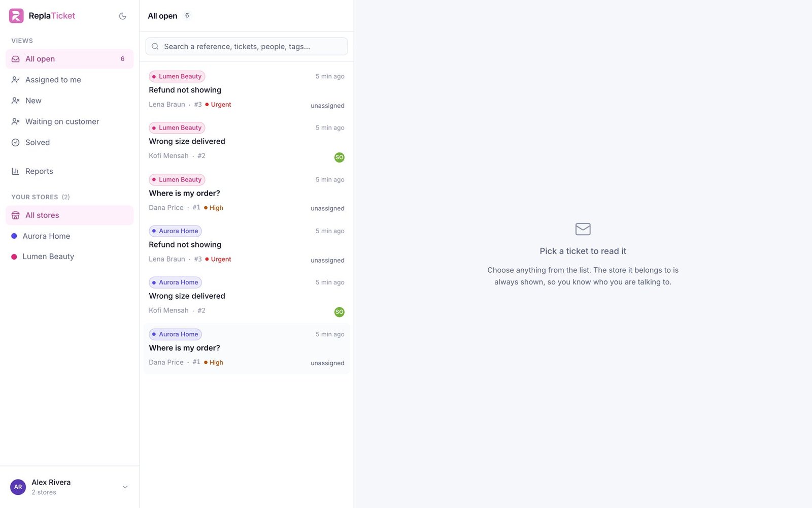Image resolution: width=812 pixels, height=508 pixels.
Task: Select All stores filter
Action: [x=70, y=215]
